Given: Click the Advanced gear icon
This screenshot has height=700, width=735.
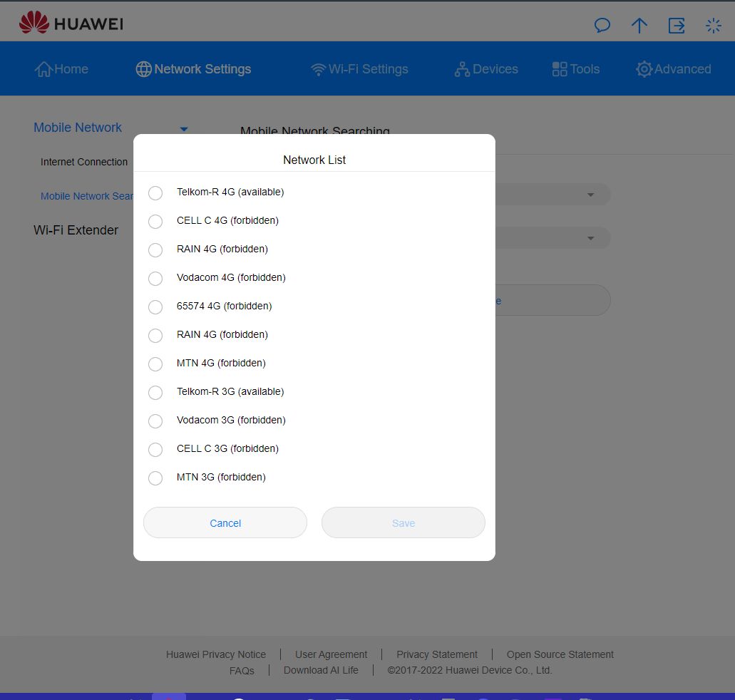Looking at the screenshot, I should (644, 69).
